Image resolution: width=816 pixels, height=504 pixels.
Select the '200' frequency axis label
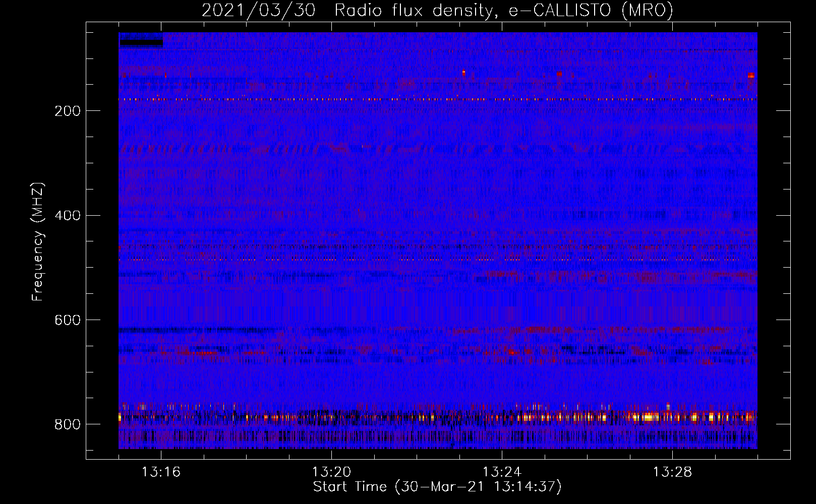coord(68,111)
